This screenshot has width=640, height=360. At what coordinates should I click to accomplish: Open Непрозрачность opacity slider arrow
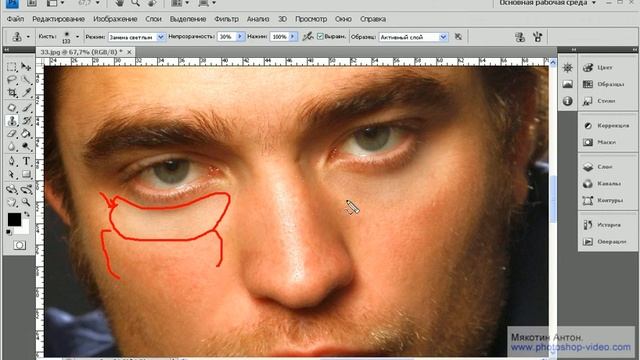240,37
